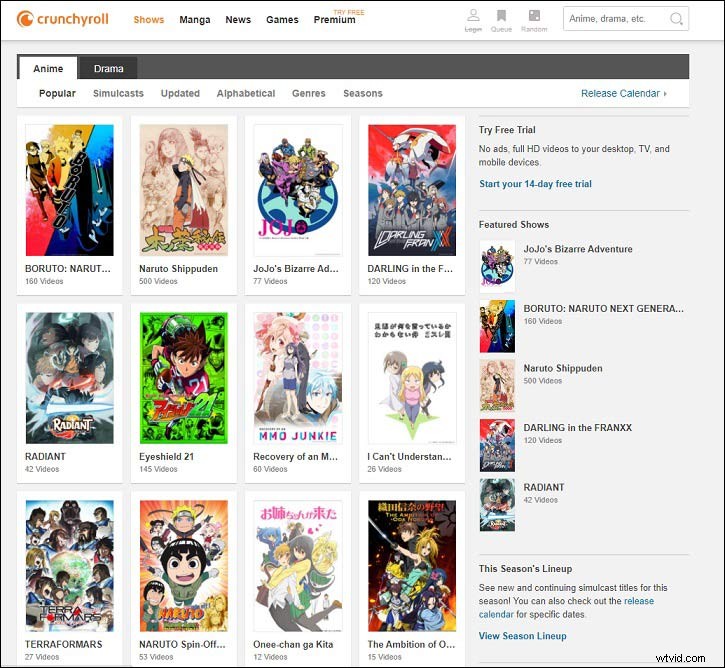Screen dimensions: 725x668
Task: Click featured RADIANT title in sidebar
Action: pos(544,487)
